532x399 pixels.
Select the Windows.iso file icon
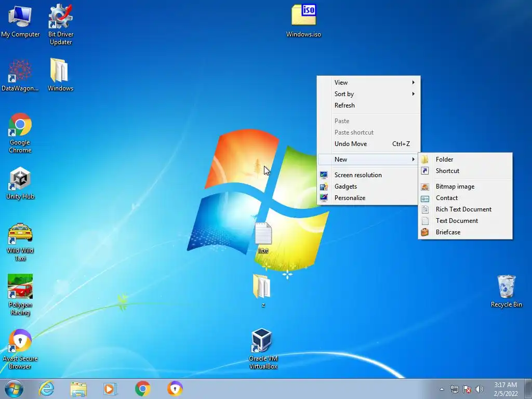click(303, 20)
